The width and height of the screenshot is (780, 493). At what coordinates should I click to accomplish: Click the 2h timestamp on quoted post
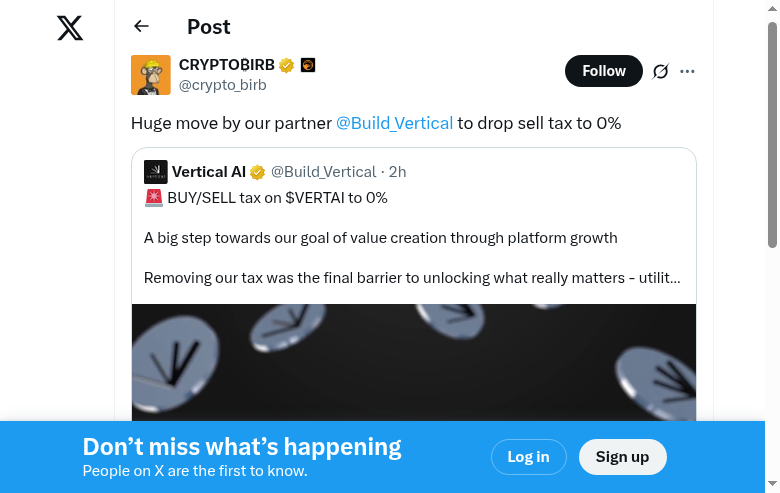click(x=397, y=172)
